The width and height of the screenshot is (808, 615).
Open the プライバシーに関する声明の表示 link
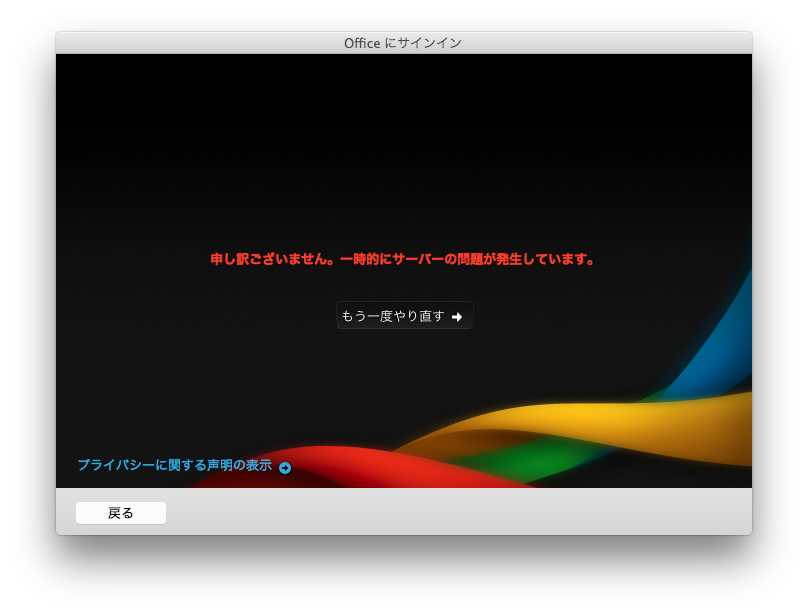coord(175,465)
